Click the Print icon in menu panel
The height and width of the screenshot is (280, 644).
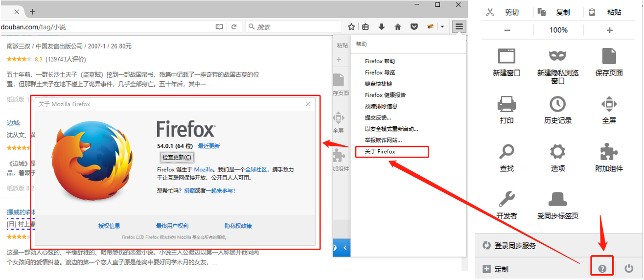point(506,104)
